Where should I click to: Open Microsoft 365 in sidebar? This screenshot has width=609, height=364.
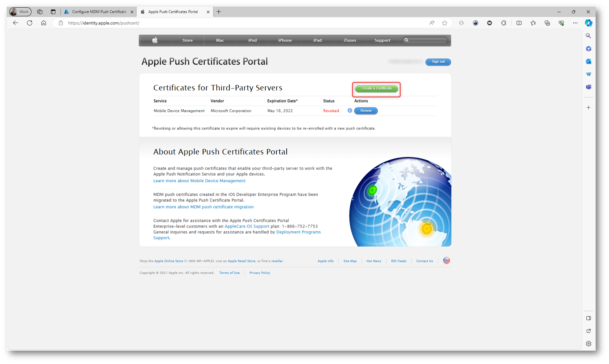588,49
